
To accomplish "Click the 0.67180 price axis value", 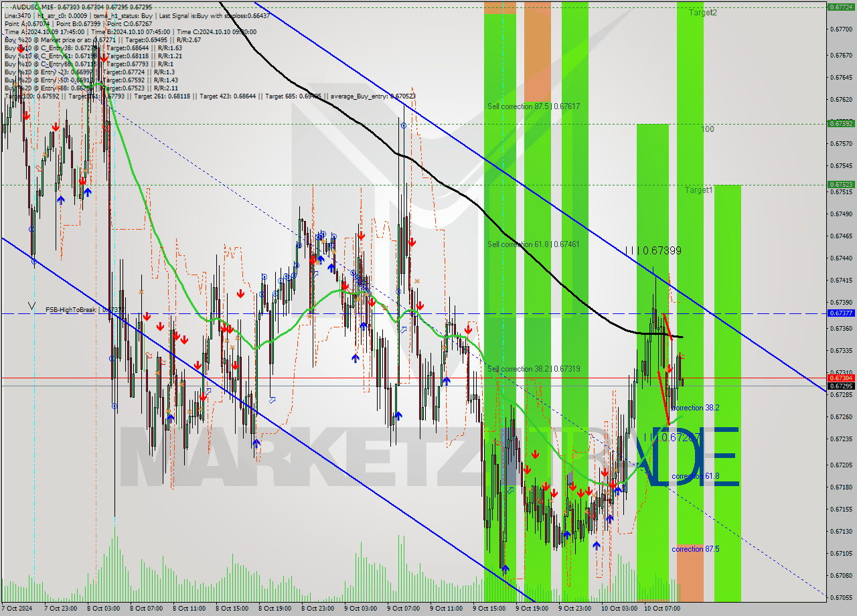I will (x=840, y=487).
